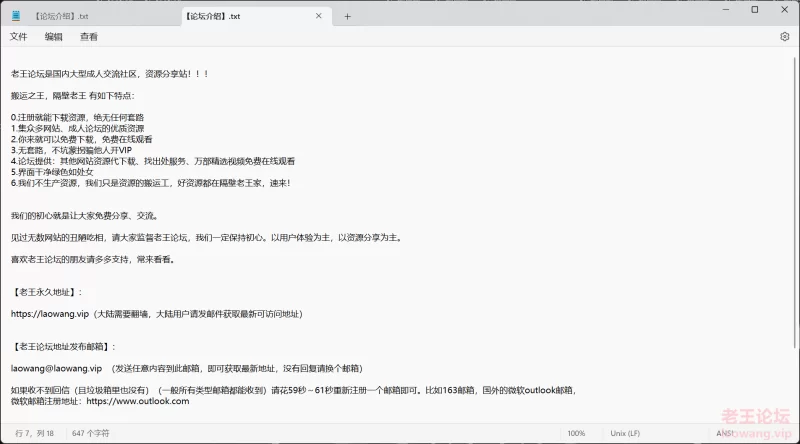
Task: Click the ANSI encoding indicator
Action: pos(724,433)
